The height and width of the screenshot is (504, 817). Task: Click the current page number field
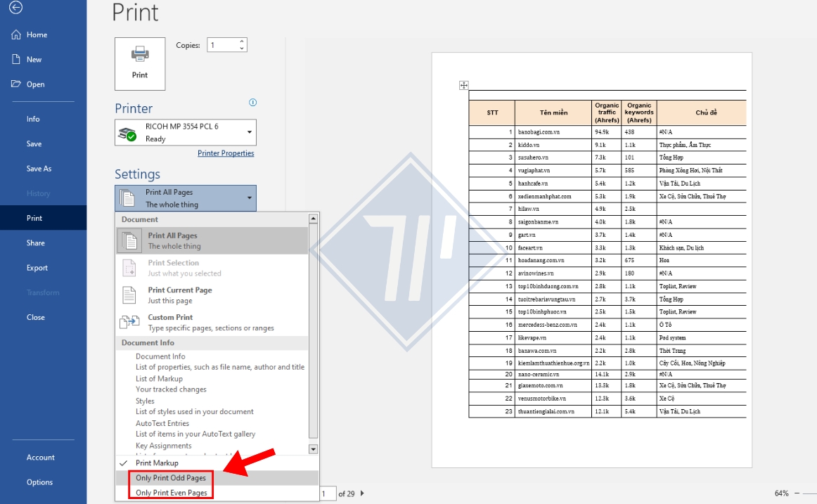[x=327, y=493]
